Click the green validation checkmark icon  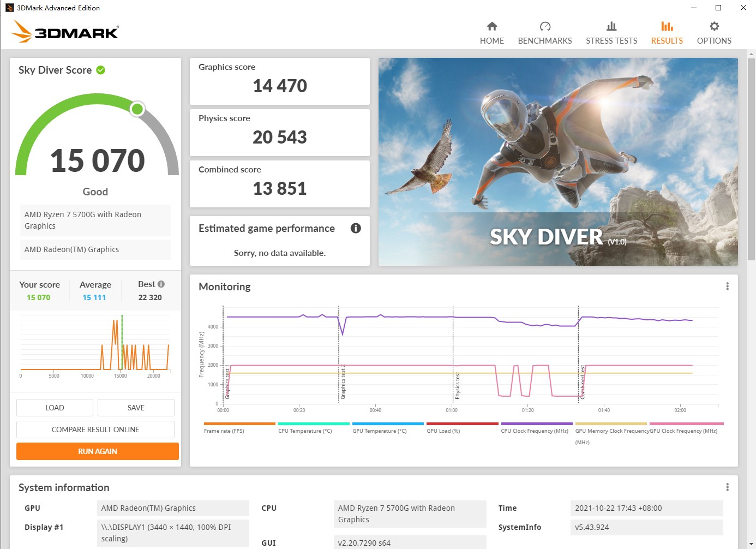101,70
